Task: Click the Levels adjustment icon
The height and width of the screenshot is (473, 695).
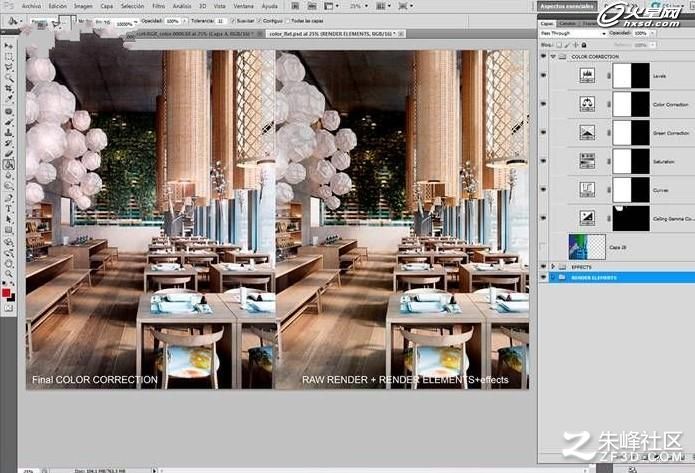Action: 587,75
